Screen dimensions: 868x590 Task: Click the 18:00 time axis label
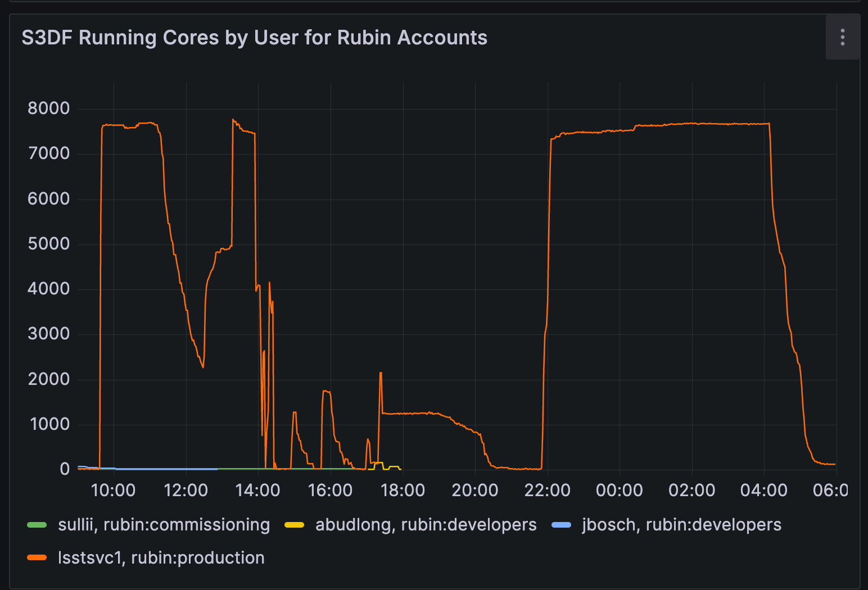(x=403, y=491)
